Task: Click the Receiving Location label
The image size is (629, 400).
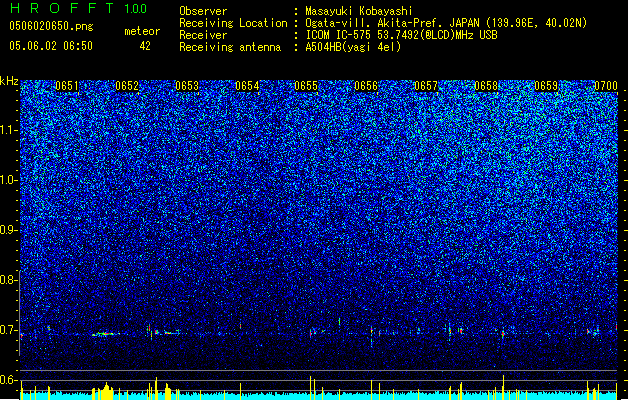Action: click(x=233, y=23)
